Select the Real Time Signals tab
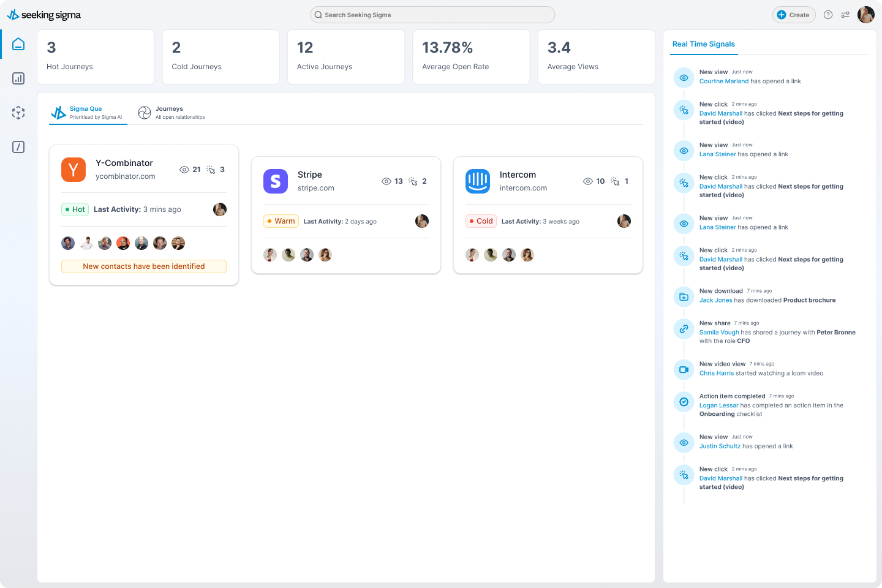 point(704,44)
